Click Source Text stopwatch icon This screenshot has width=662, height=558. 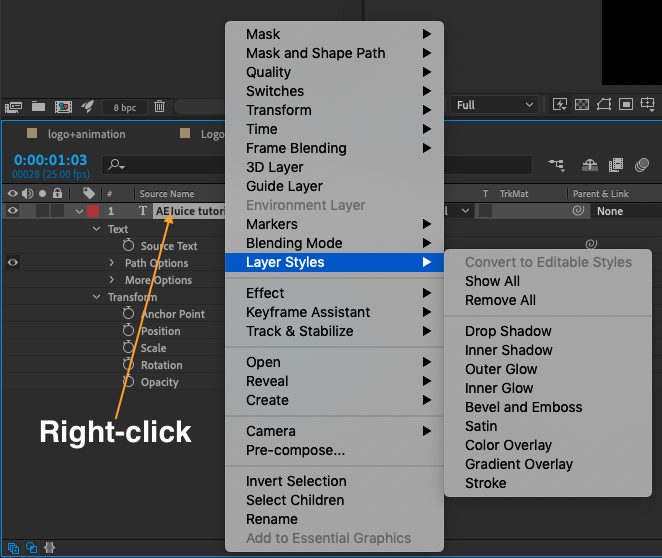coord(128,245)
